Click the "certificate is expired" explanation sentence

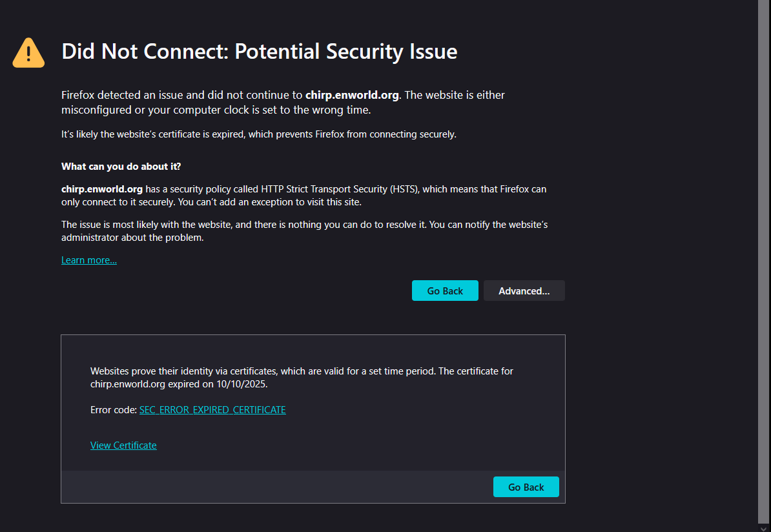tap(258, 134)
